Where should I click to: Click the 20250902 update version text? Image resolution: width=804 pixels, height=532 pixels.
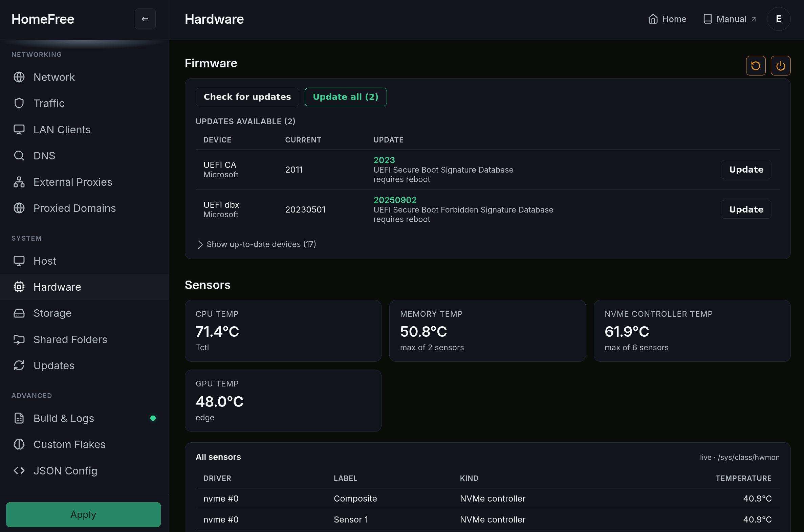click(395, 200)
